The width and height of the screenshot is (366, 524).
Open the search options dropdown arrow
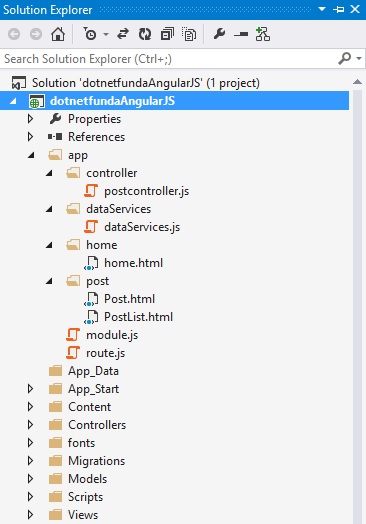[x=359, y=58]
